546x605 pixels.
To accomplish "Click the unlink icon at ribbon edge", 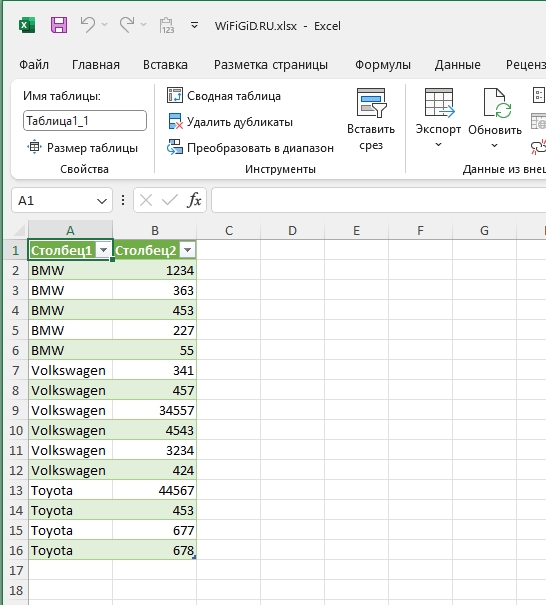I will pos(539,147).
